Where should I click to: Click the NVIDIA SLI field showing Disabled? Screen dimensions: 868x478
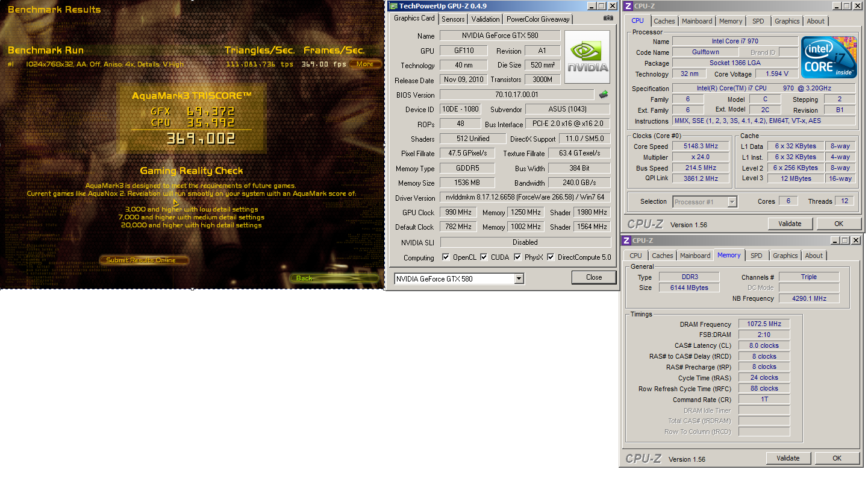525,242
